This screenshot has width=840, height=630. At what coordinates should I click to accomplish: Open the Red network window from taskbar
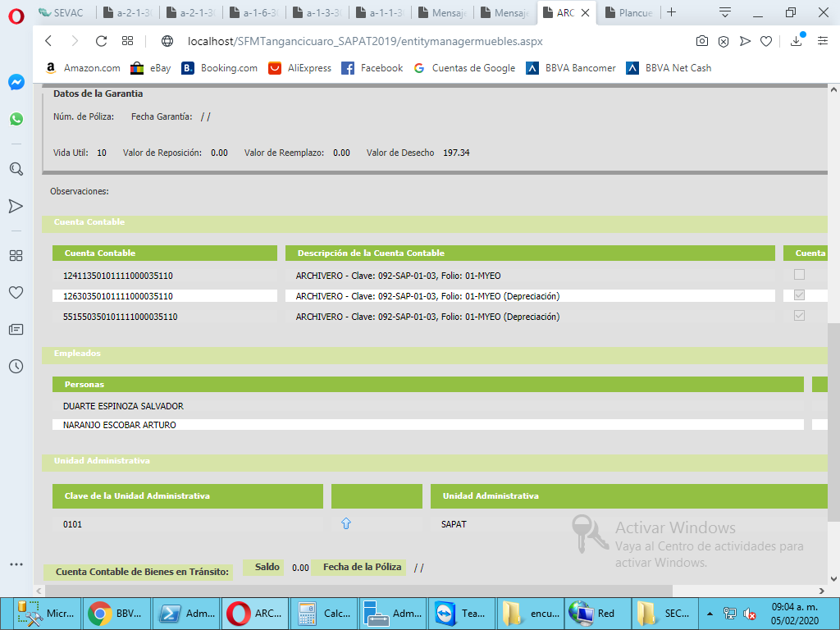598,614
